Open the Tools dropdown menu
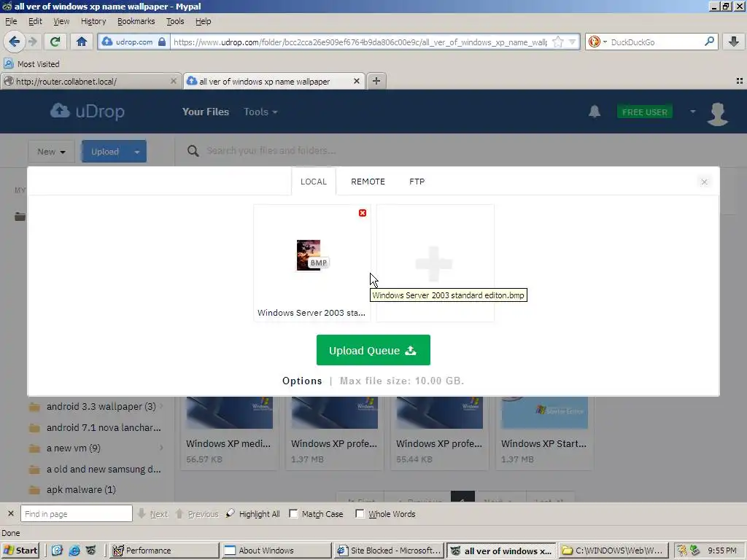The image size is (747, 560). pyautogui.click(x=260, y=112)
